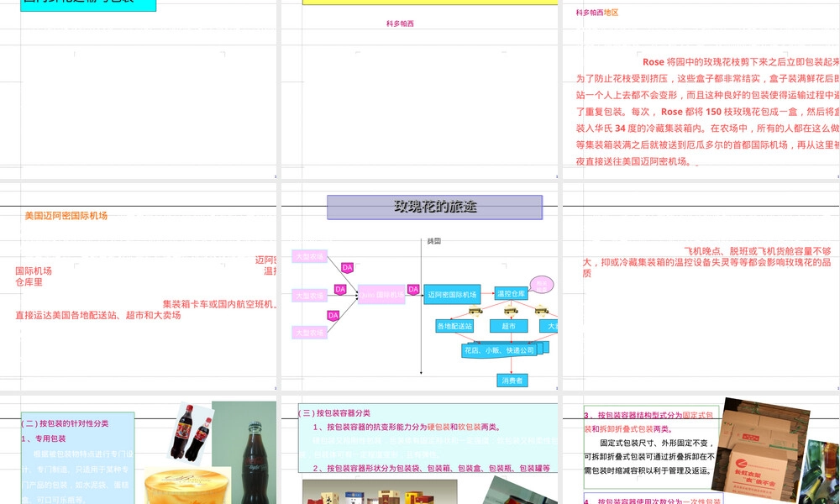
Task: Select the stacked cardboard cartons photo
Action: [760, 449]
